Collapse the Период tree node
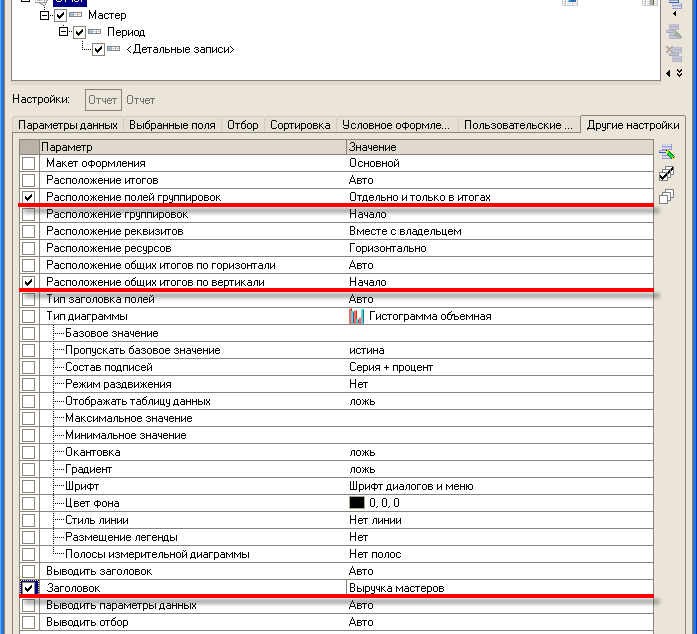This screenshot has height=634, width=697. pos(64,32)
